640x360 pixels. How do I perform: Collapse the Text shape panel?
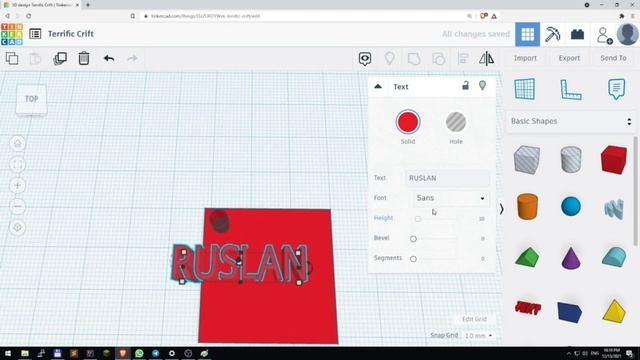pyautogui.click(x=378, y=87)
